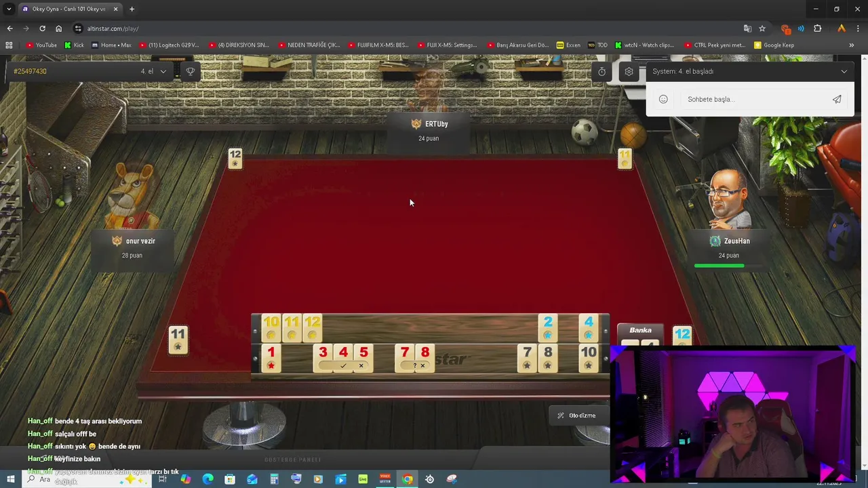This screenshot has width=868, height=488.
Task: Select the red 5 tile
Action: point(363,353)
